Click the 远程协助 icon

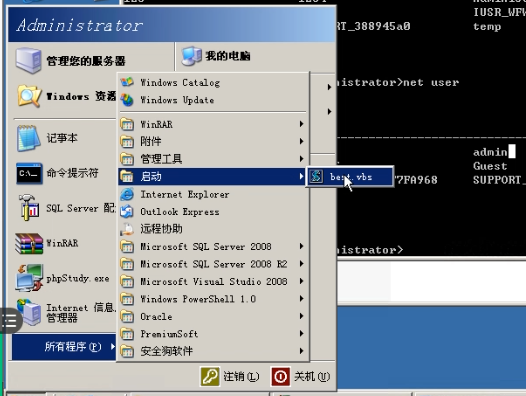127,229
